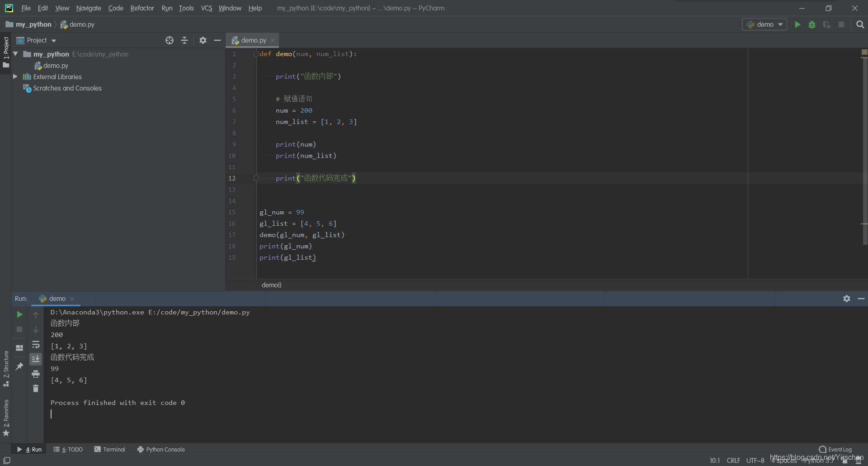Change UTF-8 file encoding in status bar
868x466 pixels.
point(755,461)
